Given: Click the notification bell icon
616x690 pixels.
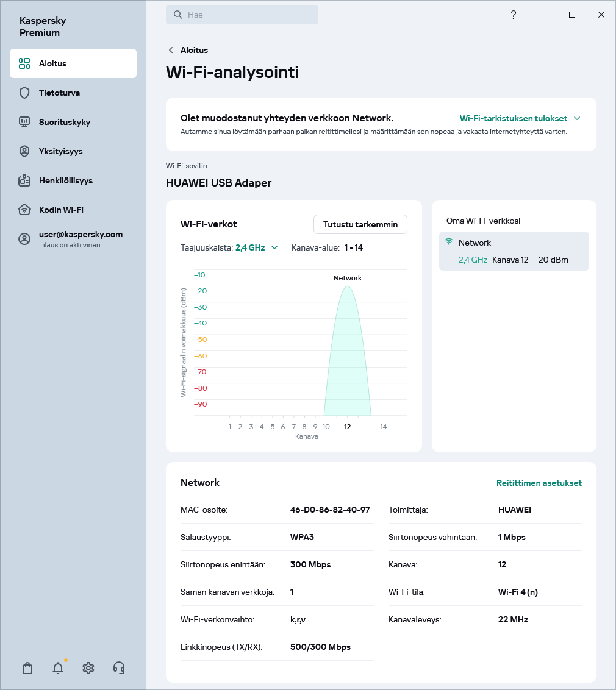Looking at the screenshot, I should pos(58,668).
